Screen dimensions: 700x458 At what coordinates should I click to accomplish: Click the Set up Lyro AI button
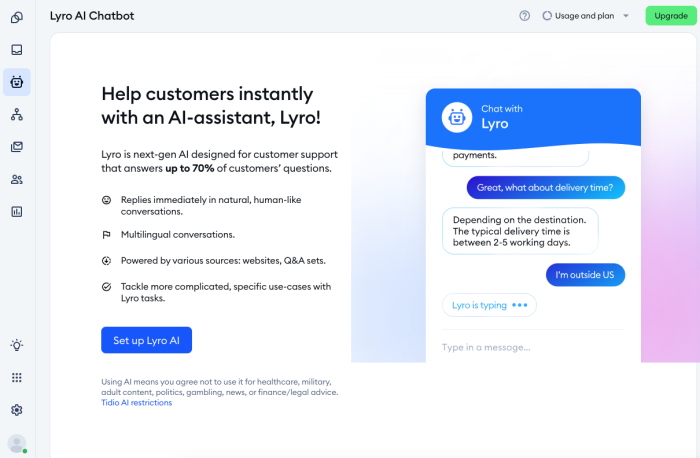[x=146, y=340]
